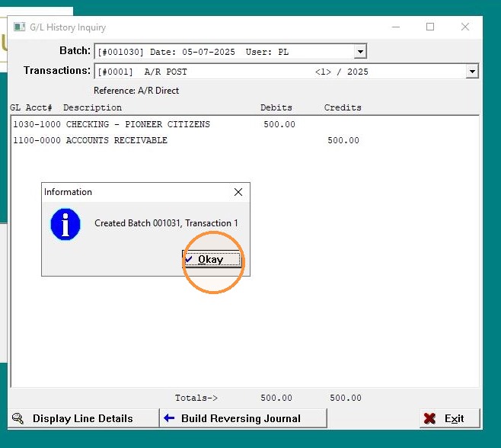Screen dimensions: 501x448
Task: Click the Totals-> label
Action: [x=196, y=398]
